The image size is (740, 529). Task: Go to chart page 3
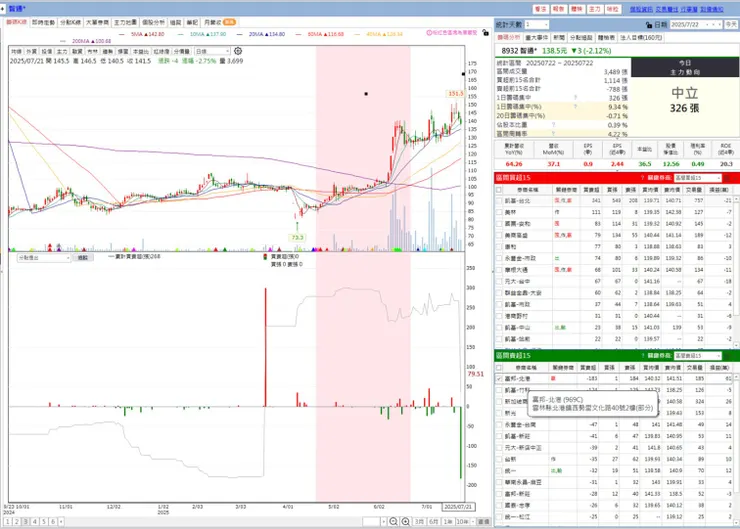point(25,521)
